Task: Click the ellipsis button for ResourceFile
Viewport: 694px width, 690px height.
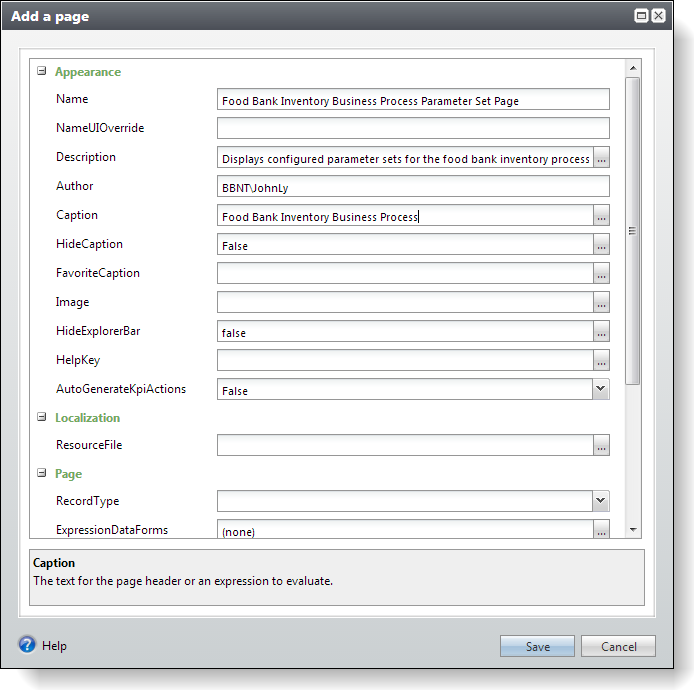Action: [x=601, y=445]
